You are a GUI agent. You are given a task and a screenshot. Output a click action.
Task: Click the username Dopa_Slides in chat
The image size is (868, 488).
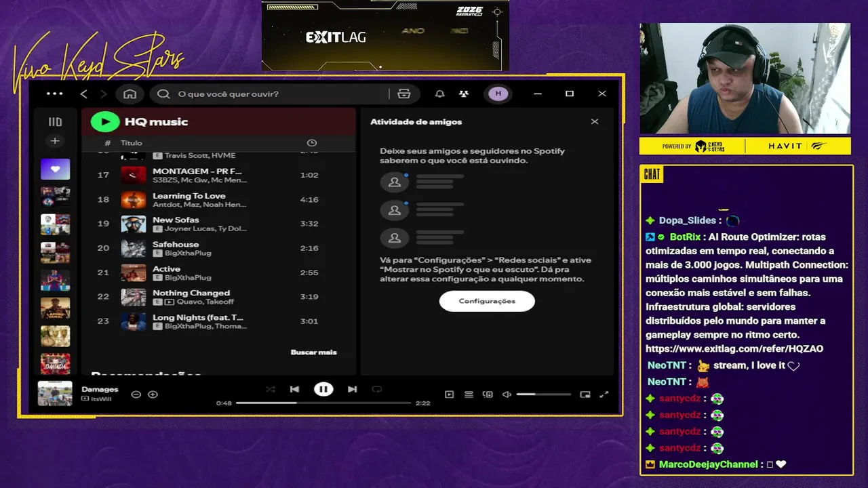[x=688, y=220]
